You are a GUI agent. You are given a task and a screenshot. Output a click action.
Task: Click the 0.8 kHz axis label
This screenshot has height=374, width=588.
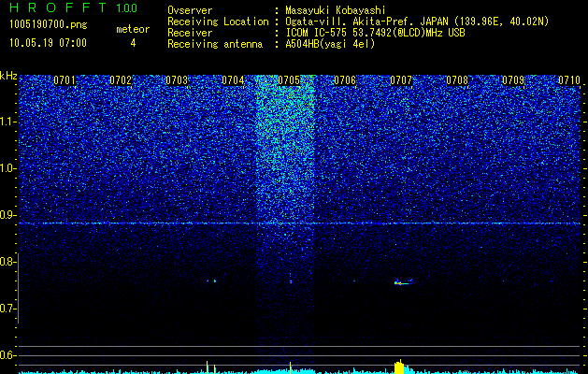[7, 262]
